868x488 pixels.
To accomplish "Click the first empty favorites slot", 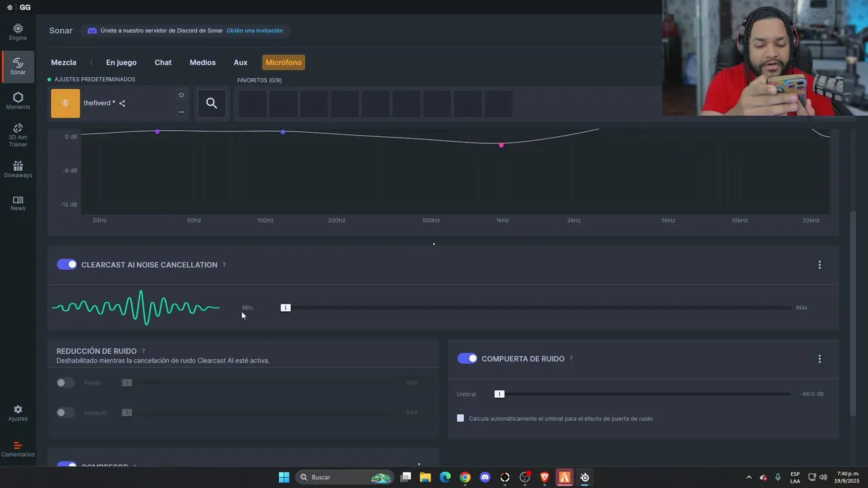I will pos(252,104).
